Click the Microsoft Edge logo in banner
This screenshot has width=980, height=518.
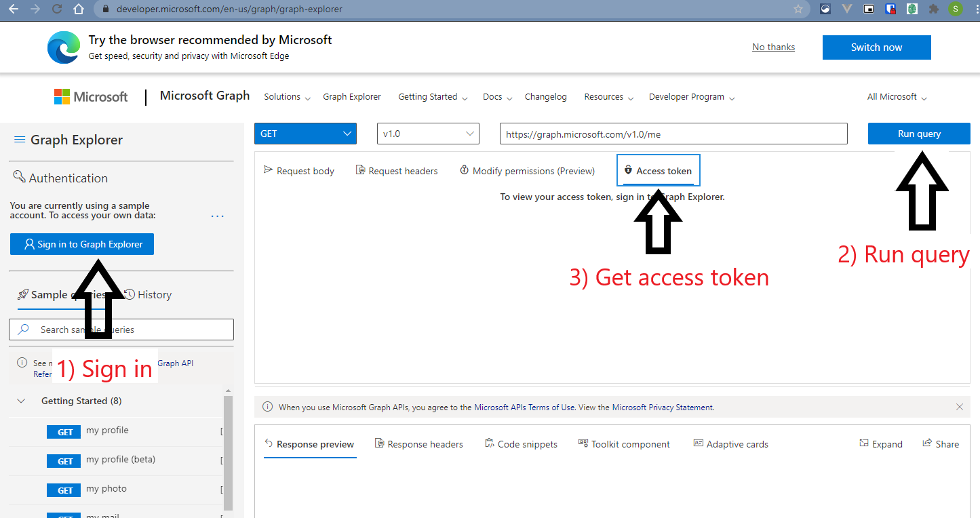[64, 47]
